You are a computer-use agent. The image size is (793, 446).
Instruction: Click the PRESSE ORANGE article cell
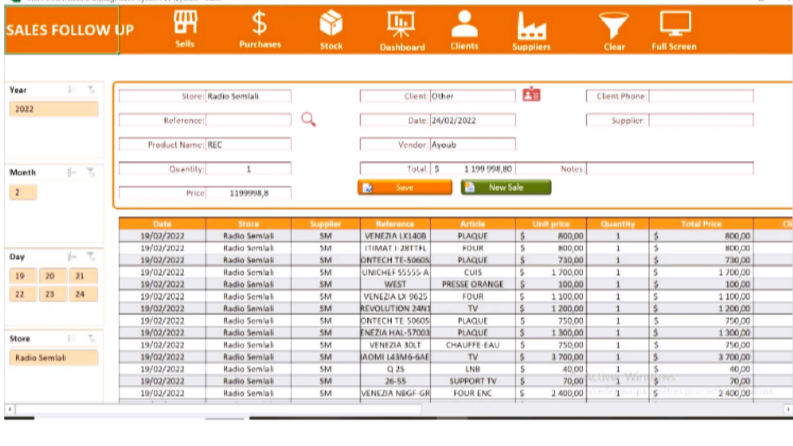tap(472, 284)
